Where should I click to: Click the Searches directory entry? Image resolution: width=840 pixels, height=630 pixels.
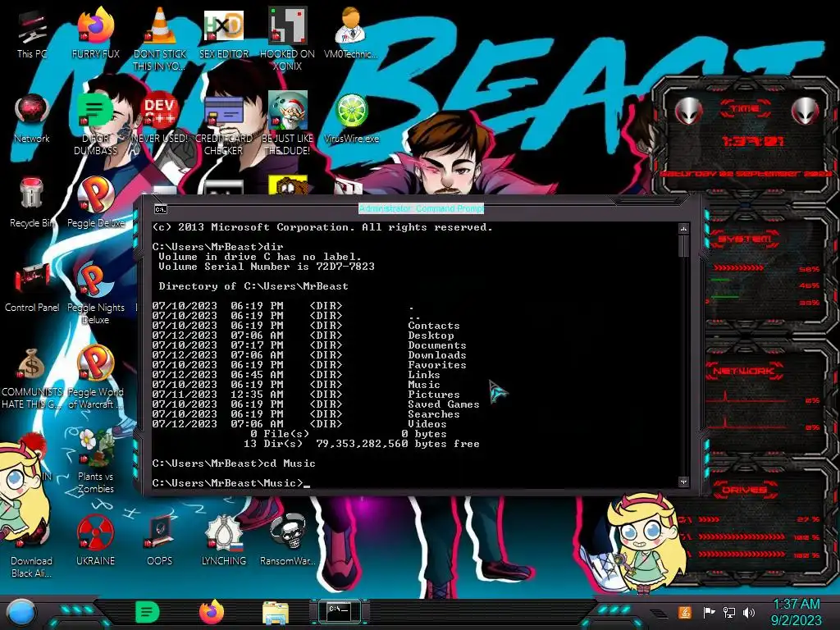433,414
